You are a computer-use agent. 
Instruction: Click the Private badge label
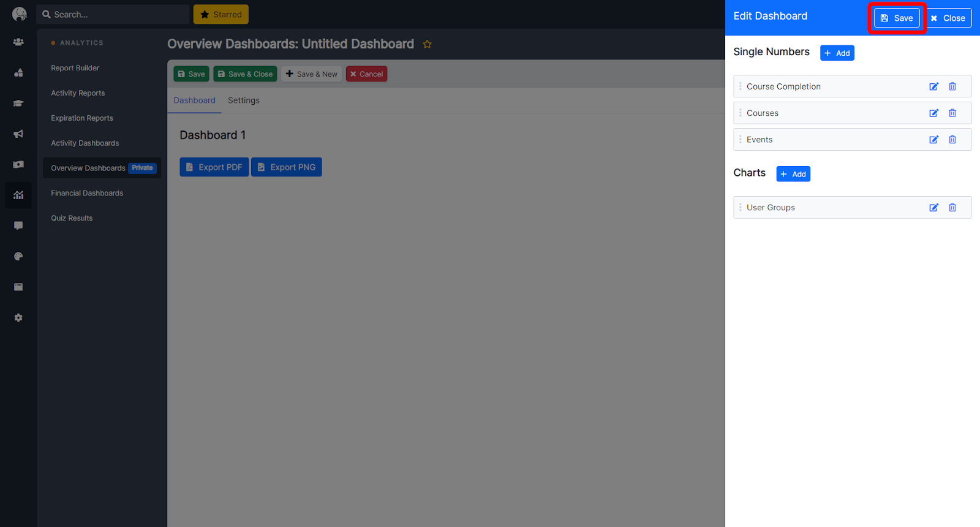pos(143,168)
